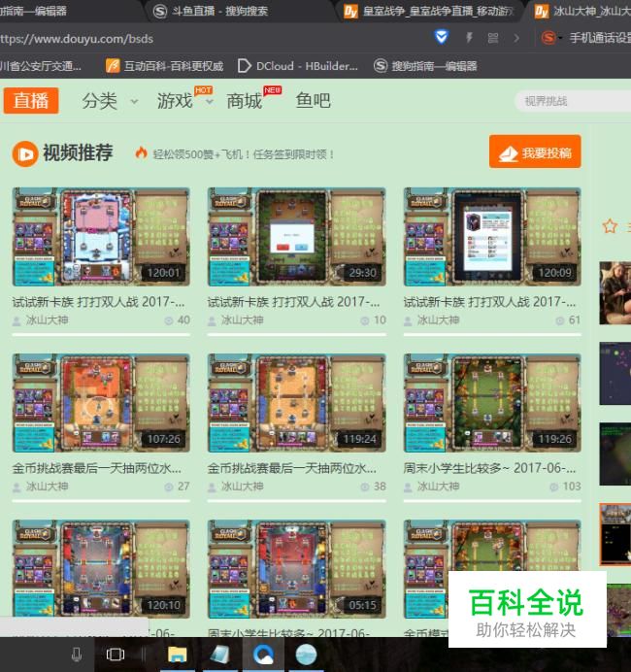The height and width of the screenshot is (672, 631).
Task: Open title 金币挑战赛 of the 27-view video
Action: [97, 468]
